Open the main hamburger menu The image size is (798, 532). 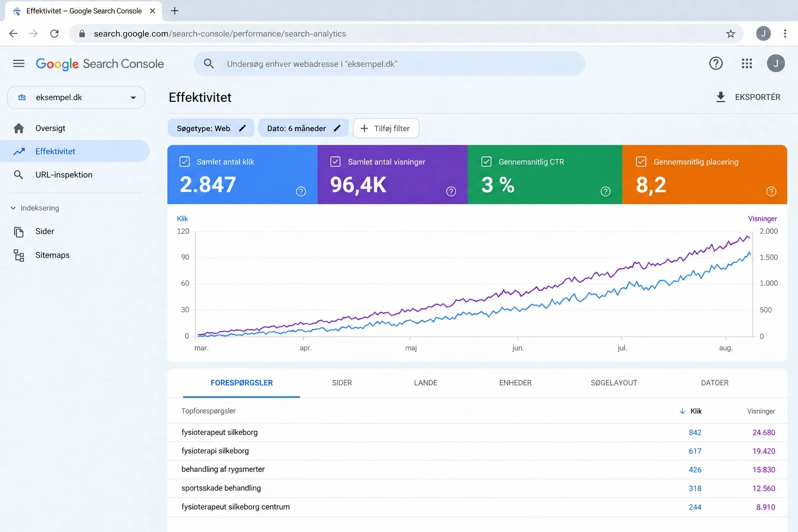(19, 63)
